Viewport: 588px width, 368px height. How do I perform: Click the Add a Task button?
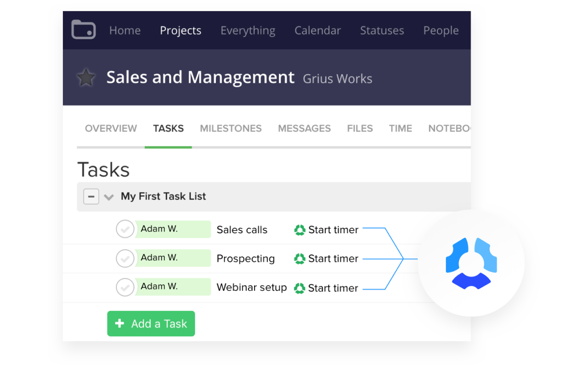(x=151, y=323)
